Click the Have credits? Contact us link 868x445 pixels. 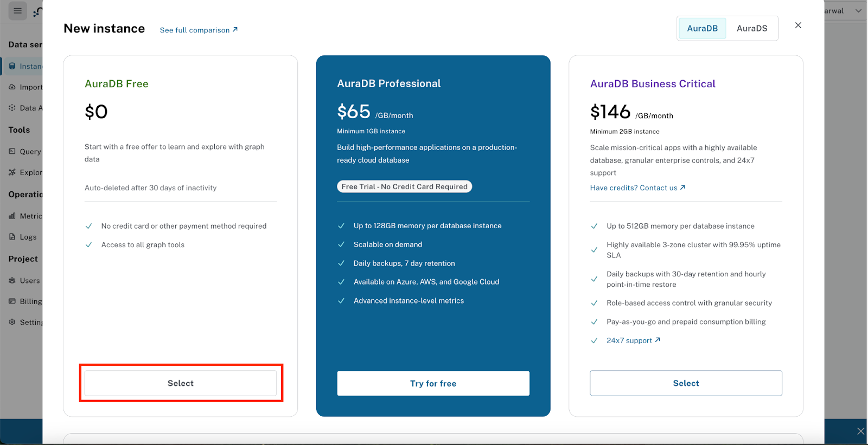click(637, 188)
